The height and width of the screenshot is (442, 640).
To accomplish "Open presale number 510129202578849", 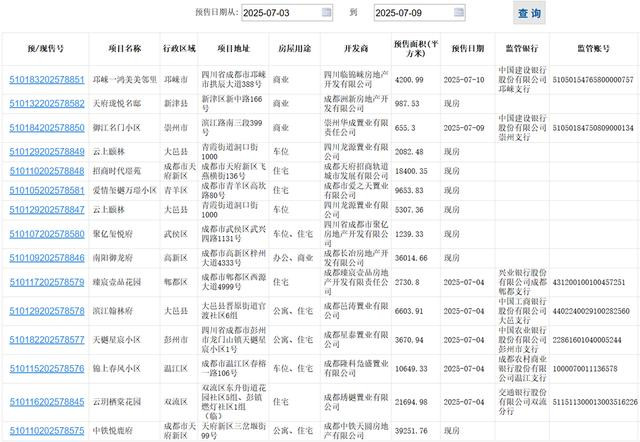I will point(47,152).
